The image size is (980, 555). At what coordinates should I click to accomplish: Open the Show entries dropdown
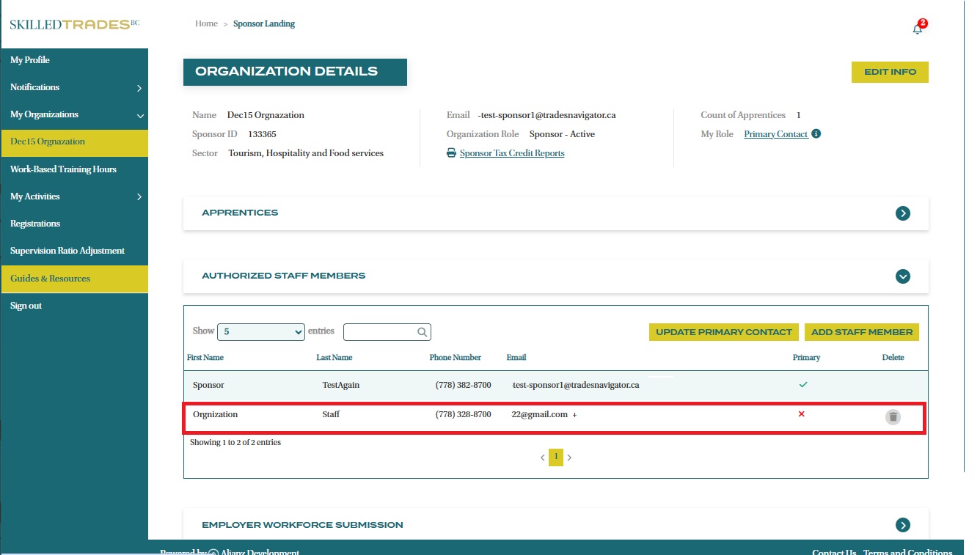click(260, 332)
